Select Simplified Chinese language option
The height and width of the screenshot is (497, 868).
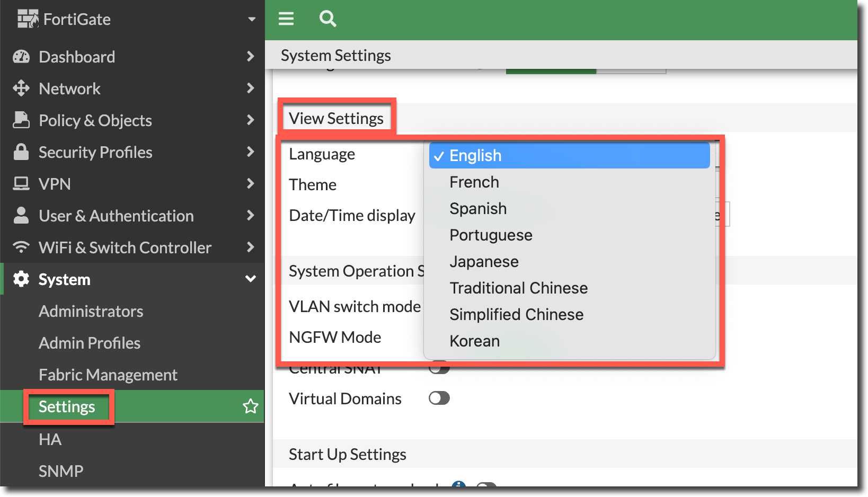coord(516,315)
